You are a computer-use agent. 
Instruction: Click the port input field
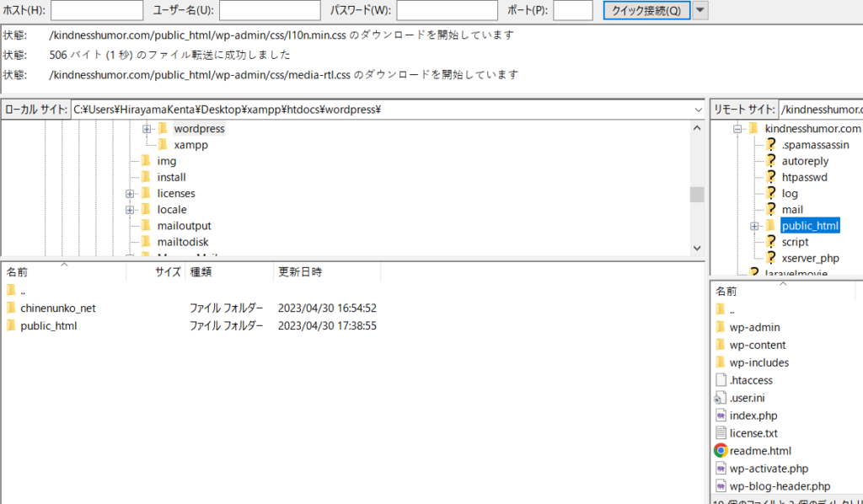pos(573,10)
